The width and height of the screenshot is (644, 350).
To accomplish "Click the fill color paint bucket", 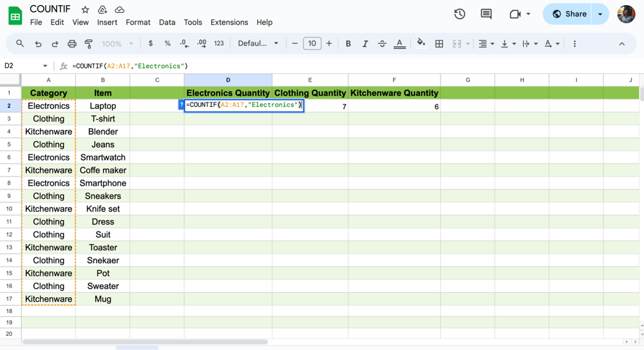I will (x=421, y=43).
